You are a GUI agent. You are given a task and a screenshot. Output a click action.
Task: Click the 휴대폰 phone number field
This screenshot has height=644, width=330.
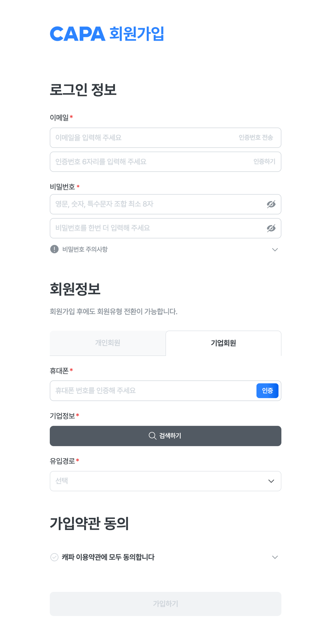(x=145, y=391)
